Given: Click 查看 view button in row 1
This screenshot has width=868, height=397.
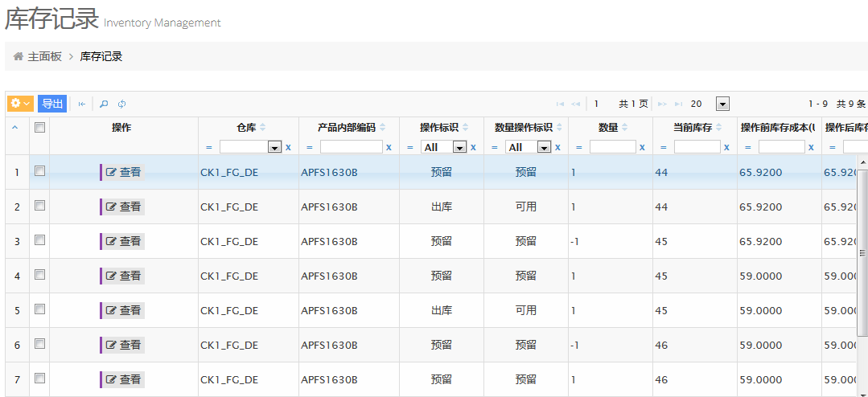Looking at the screenshot, I should (123, 173).
